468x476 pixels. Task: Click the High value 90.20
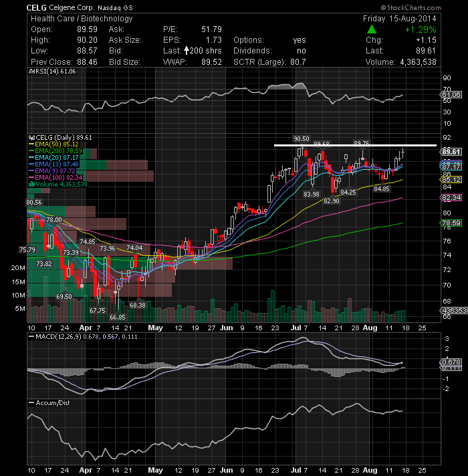tap(87, 40)
